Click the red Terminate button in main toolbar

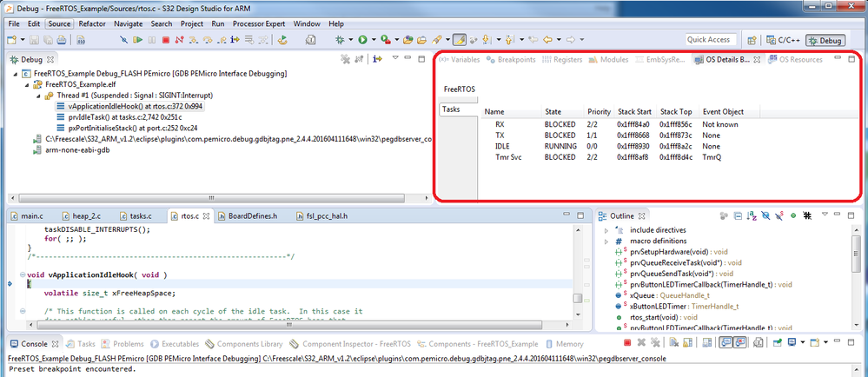pyautogui.click(x=165, y=40)
